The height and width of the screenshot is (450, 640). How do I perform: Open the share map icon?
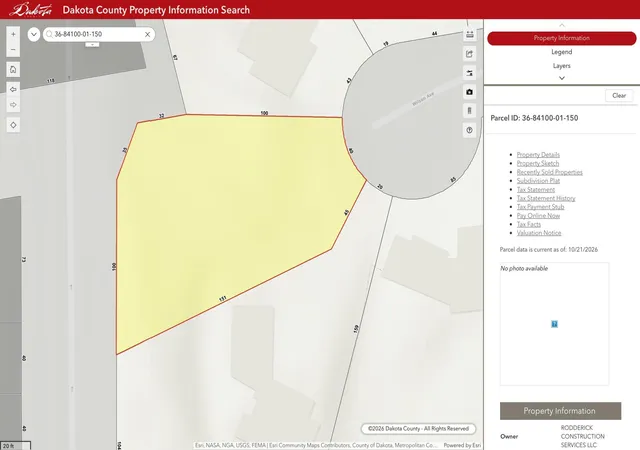[x=469, y=54]
